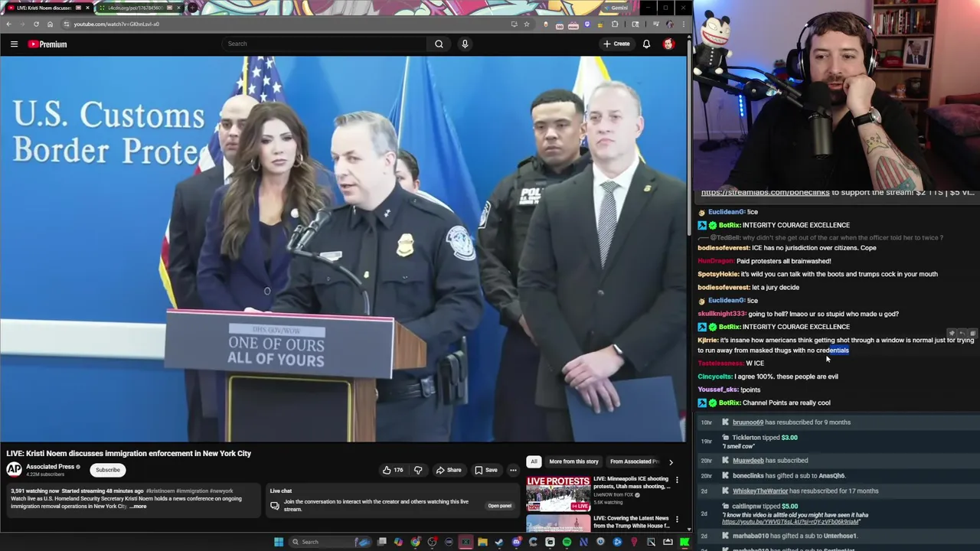Open File Explorer from taskbar
The width and height of the screenshot is (980, 551).
482,542
